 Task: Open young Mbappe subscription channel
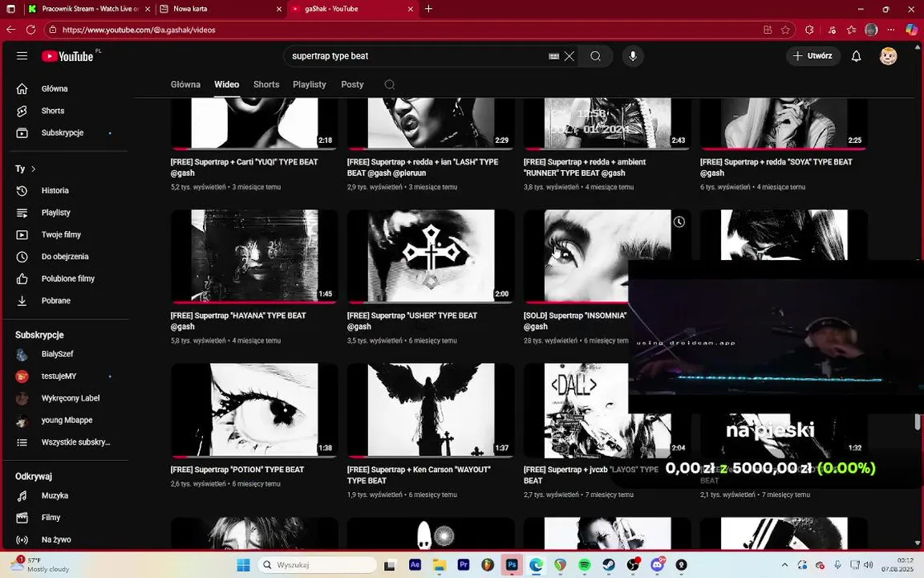click(66, 421)
